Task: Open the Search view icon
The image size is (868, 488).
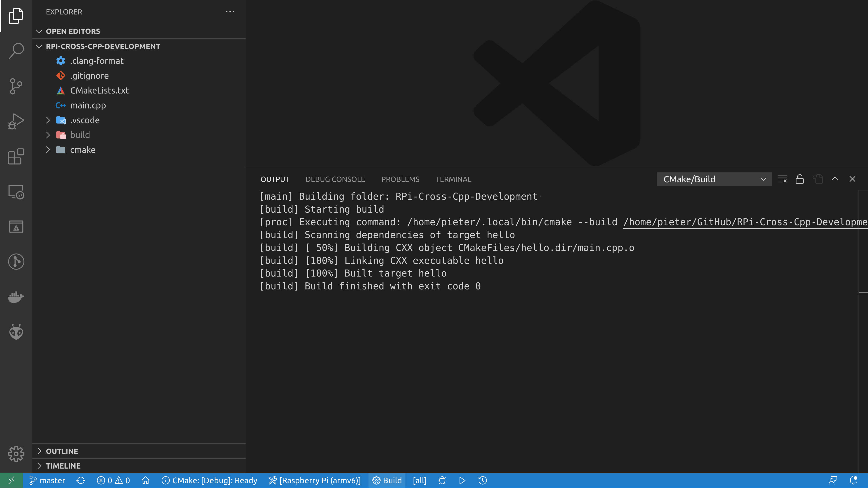Action: coord(16,51)
